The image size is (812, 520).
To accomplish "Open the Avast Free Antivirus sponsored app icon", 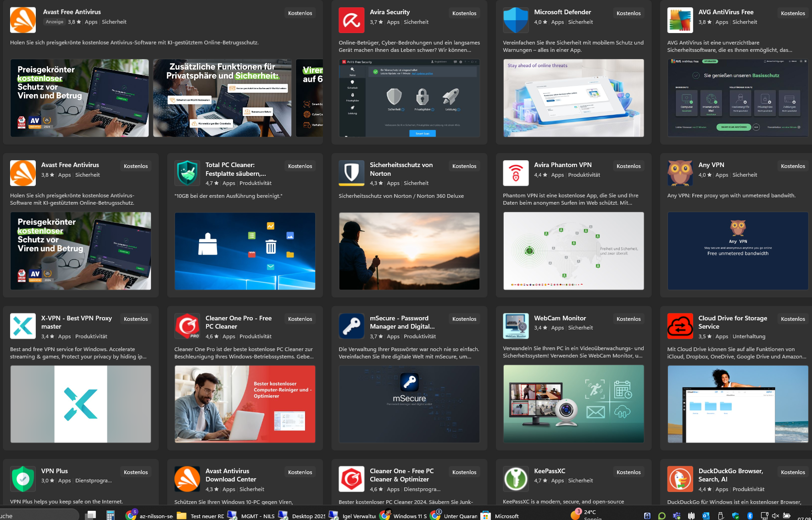I will 23,20.
